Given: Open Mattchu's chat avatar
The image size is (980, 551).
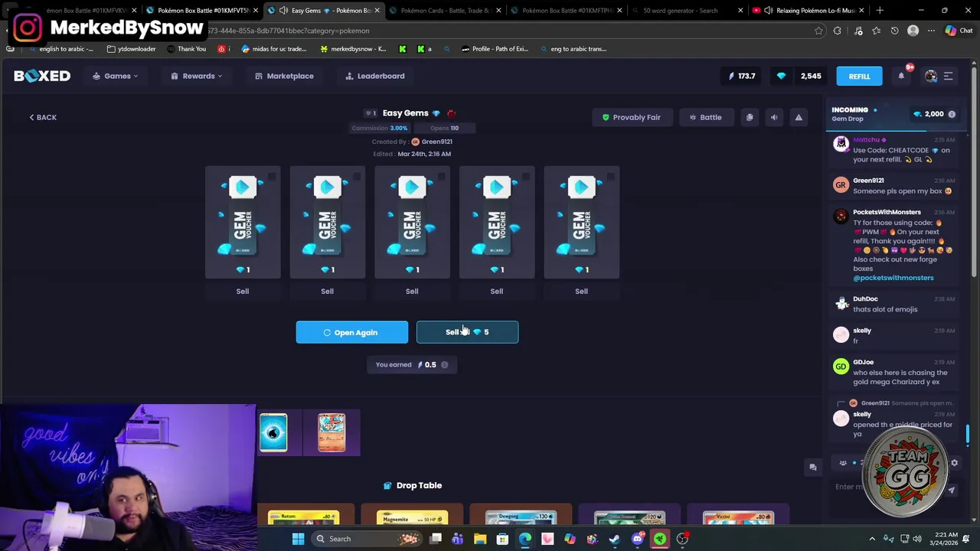Looking at the screenshot, I should (x=841, y=143).
